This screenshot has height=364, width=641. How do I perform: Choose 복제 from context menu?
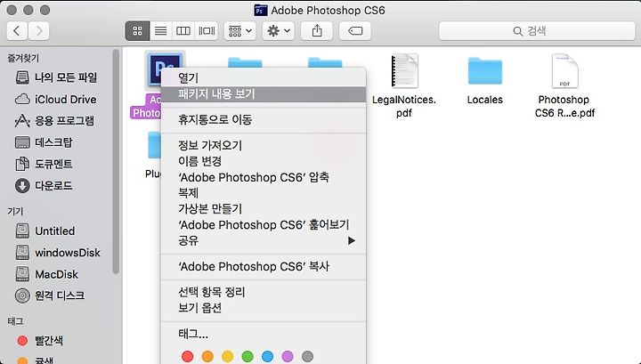264,193
